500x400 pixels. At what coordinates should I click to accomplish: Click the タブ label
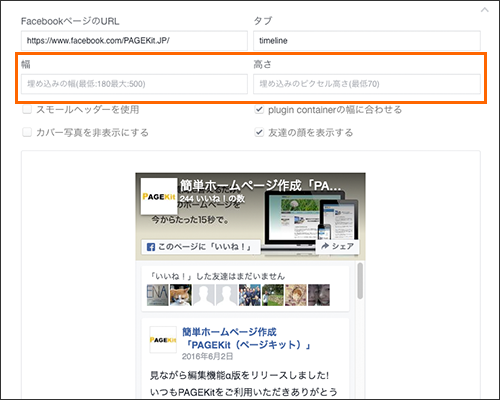(x=263, y=21)
